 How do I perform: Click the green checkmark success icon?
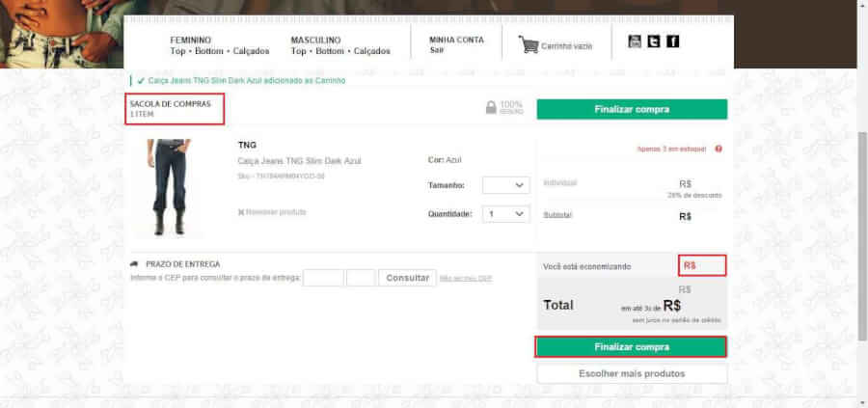(141, 81)
